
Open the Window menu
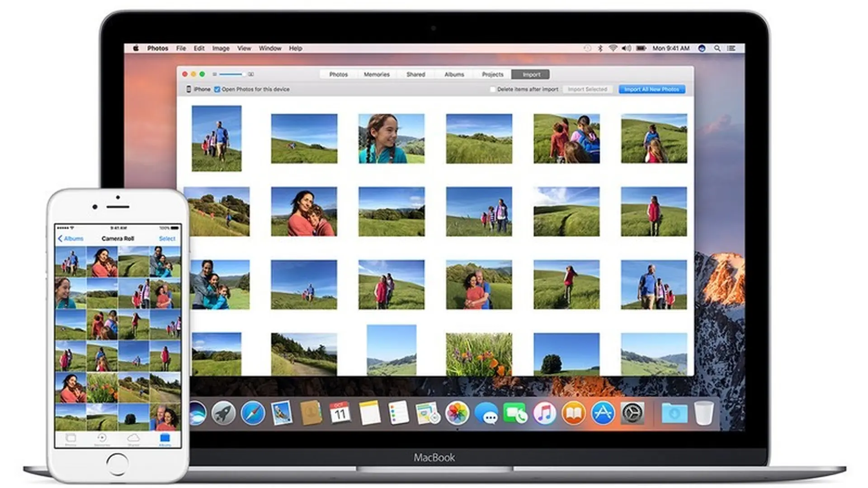pyautogui.click(x=270, y=48)
